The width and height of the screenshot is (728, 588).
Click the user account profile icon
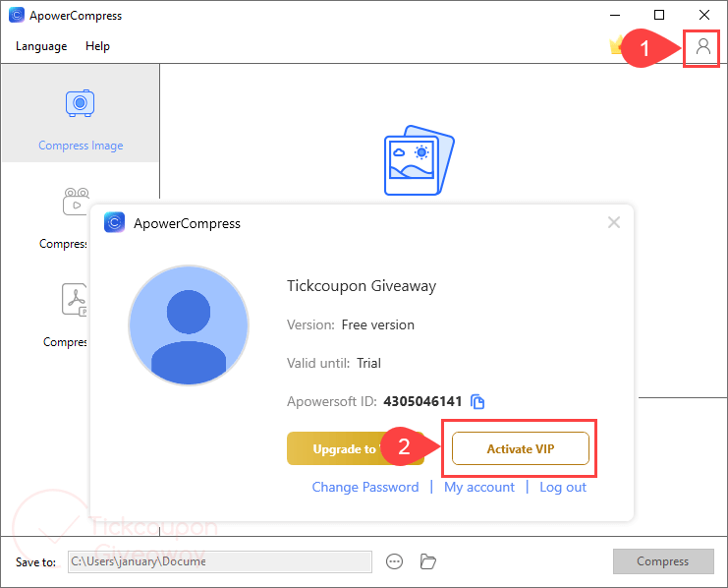point(702,46)
